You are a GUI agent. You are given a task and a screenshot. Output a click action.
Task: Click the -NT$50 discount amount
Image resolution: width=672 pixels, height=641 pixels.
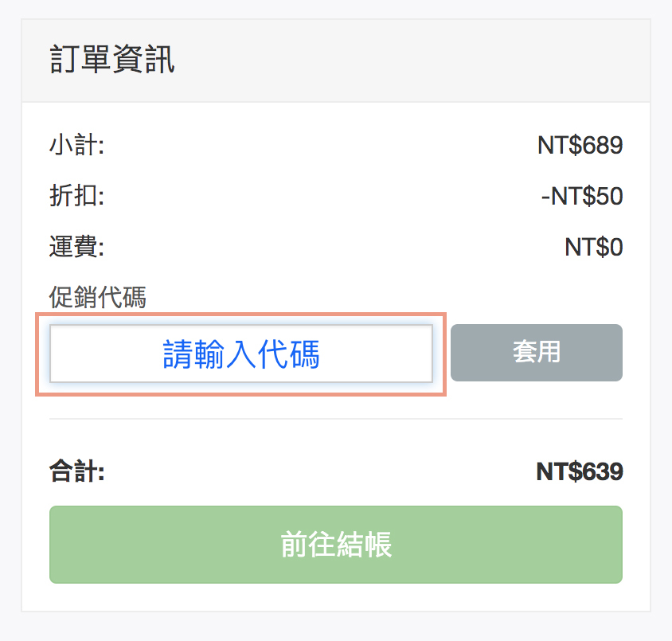point(582,196)
